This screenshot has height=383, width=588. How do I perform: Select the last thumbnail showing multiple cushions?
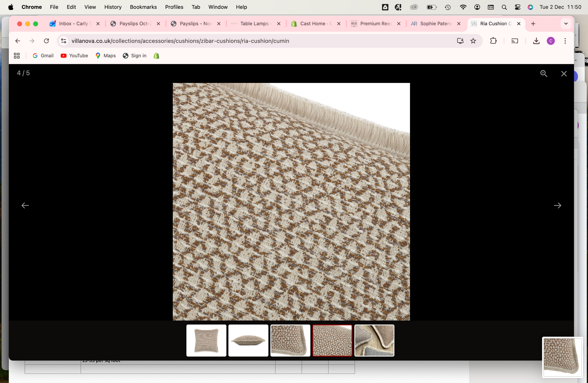pyautogui.click(x=374, y=340)
